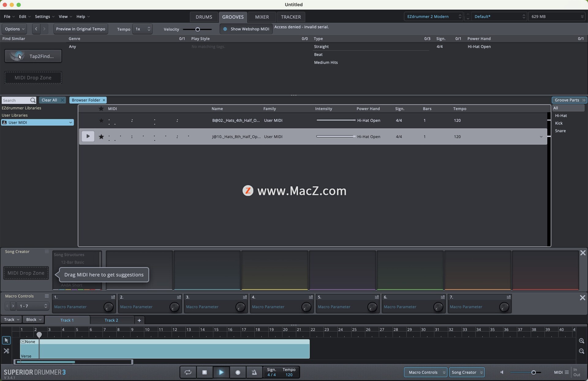
Task: Go to previous macro page
Action: point(7,306)
